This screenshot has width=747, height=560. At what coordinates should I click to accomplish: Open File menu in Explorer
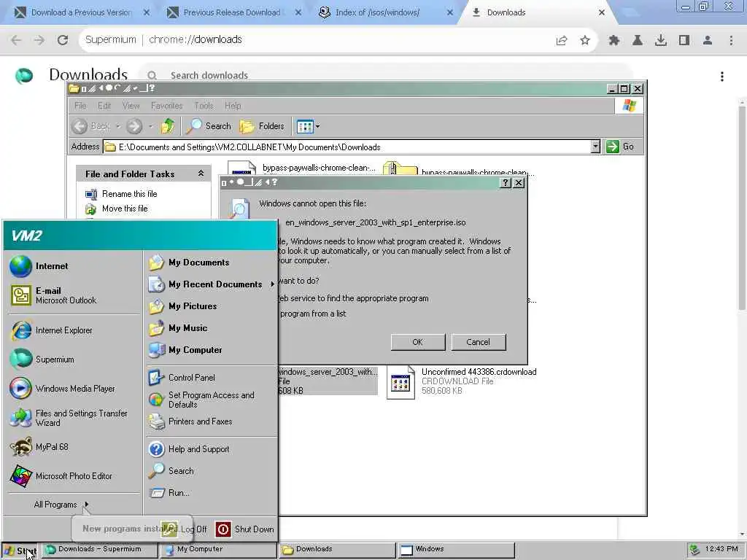tap(80, 106)
